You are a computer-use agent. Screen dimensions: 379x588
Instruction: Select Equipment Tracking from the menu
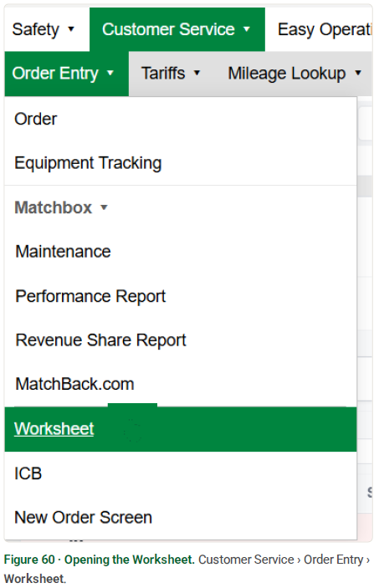(x=181, y=163)
